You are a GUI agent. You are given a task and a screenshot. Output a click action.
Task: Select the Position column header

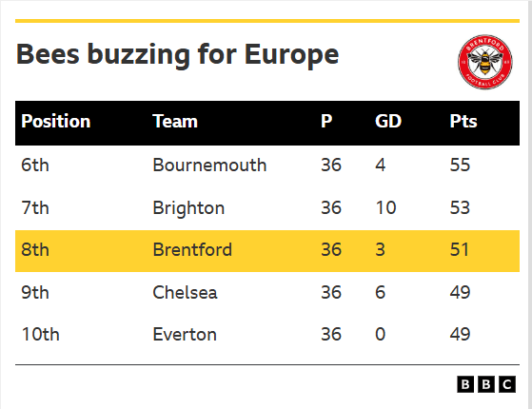56,122
